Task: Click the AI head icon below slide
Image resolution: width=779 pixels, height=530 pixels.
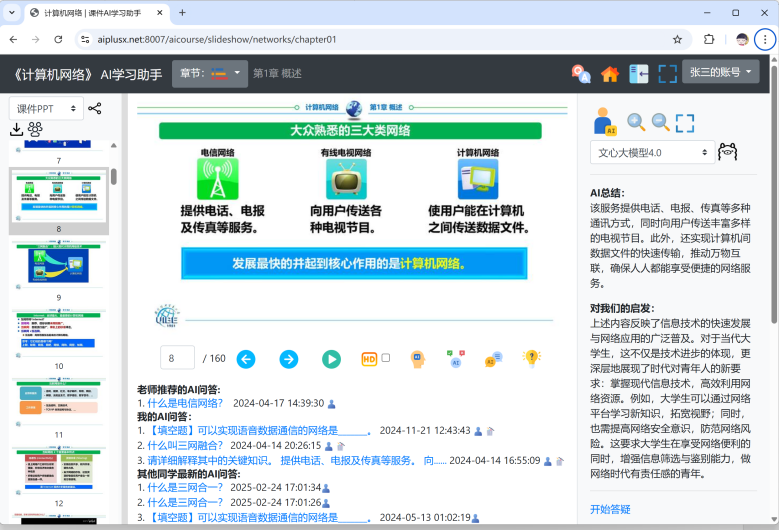Action: (x=417, y=359)
